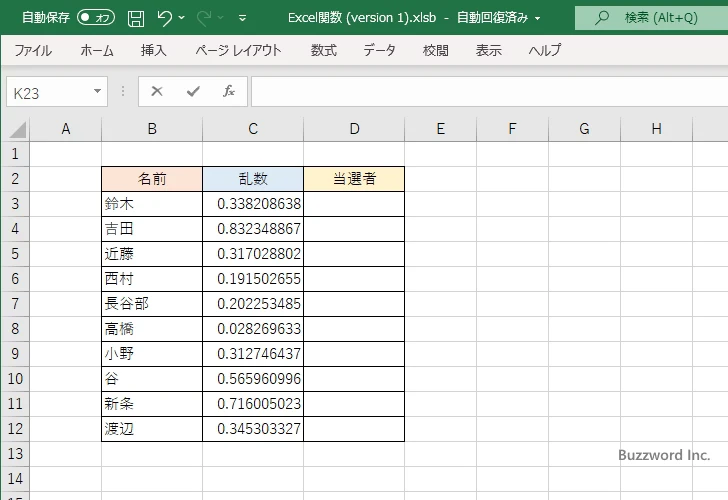Image resolution: width=728 pixels, height=500 pixels.
Task: Select column B header
Action: coord(152,129)
